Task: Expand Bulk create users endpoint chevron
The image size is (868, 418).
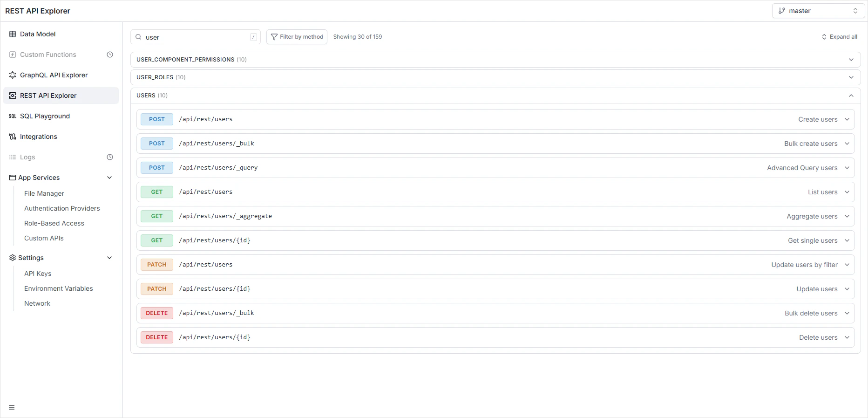Action: [847, 144]
